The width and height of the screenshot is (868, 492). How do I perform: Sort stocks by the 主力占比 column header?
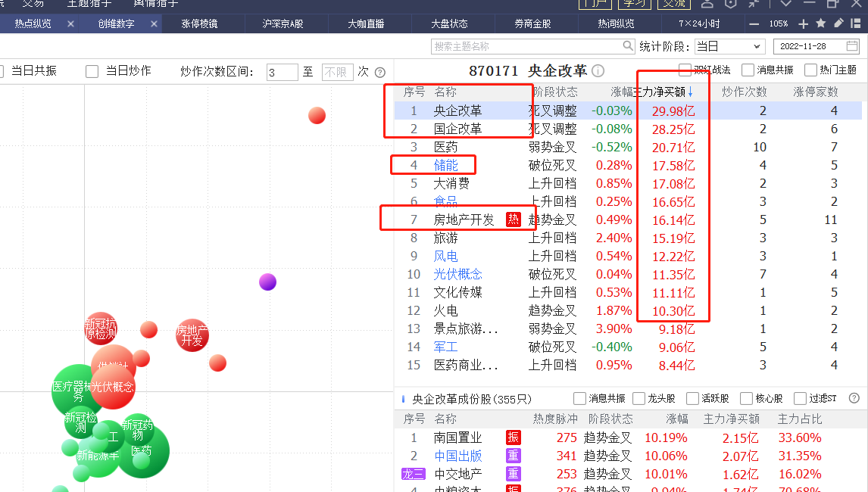pos(799,419)
